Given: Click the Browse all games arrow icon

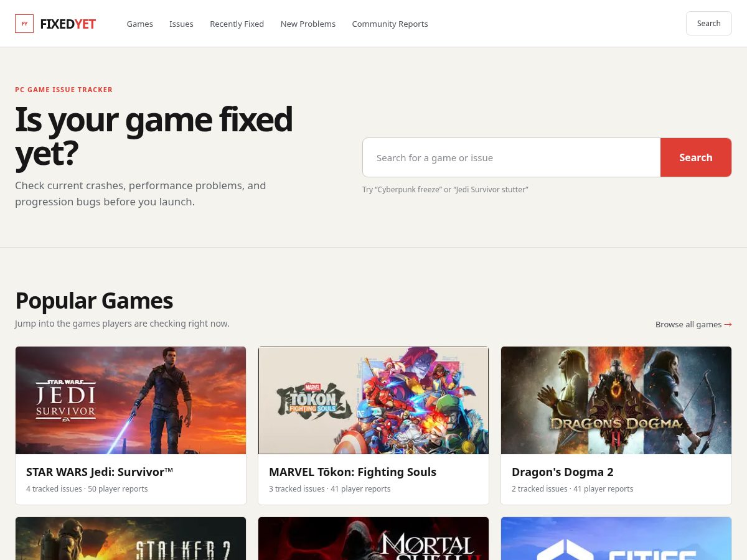Looking at the screenshot, I should click(728, 324).
